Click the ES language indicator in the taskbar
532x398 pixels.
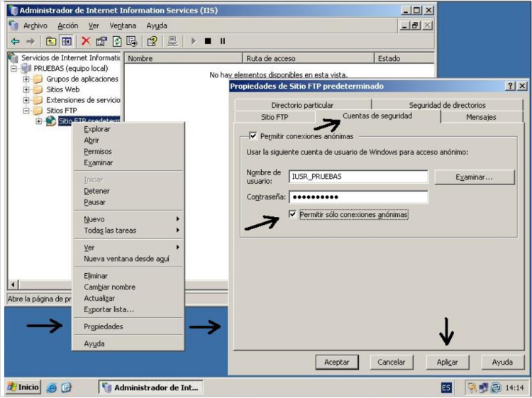446,387
